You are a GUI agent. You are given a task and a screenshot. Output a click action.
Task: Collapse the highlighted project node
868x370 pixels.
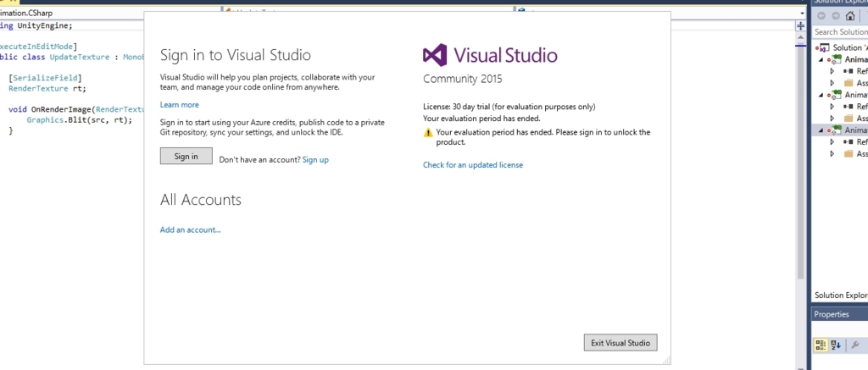pyautogui.click(x=821, y=130)
